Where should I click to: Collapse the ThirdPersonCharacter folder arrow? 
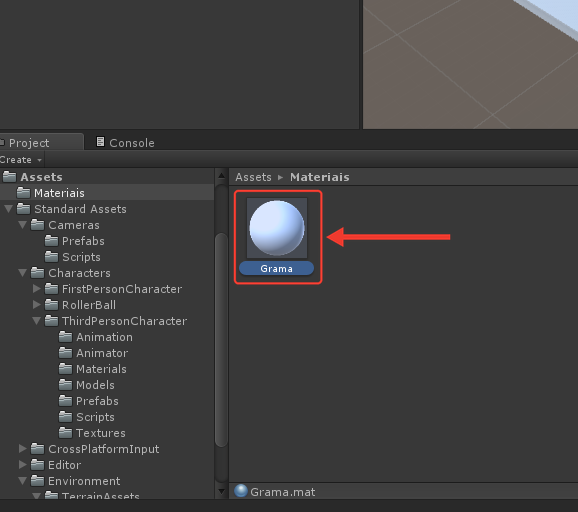(x=36, y=321)
